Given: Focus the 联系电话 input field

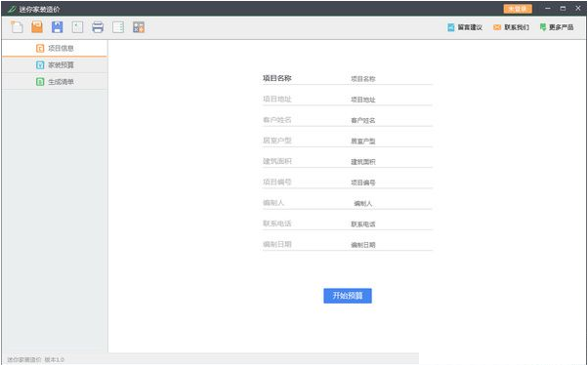Looking at the screenshot, I should [390, 224].
